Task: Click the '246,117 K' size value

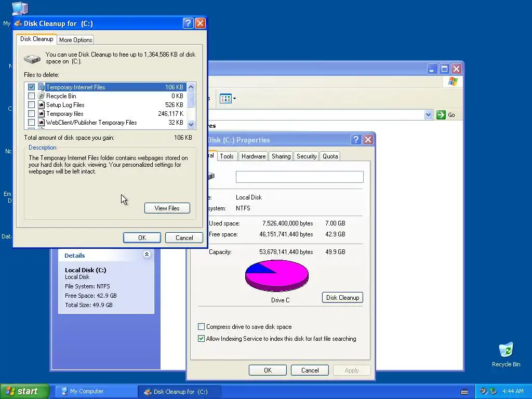Action: pos(170,114)
